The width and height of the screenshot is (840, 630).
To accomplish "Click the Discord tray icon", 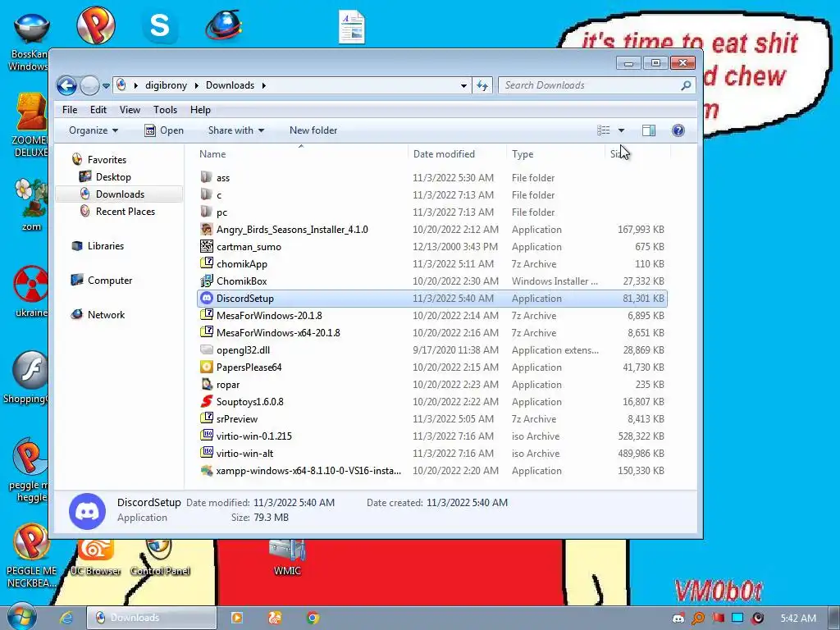I will tap(678, 619).
